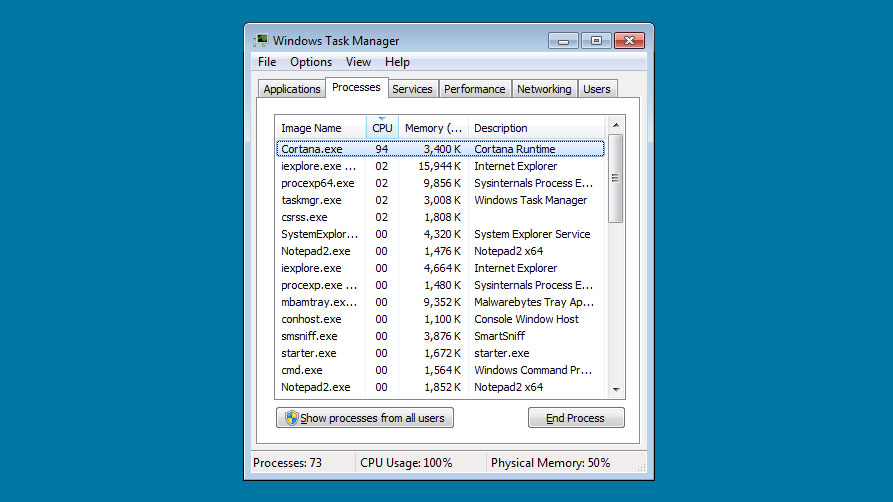Open the View menu
The width and height of the screenshot is (893, 502).
click(358, 62)
